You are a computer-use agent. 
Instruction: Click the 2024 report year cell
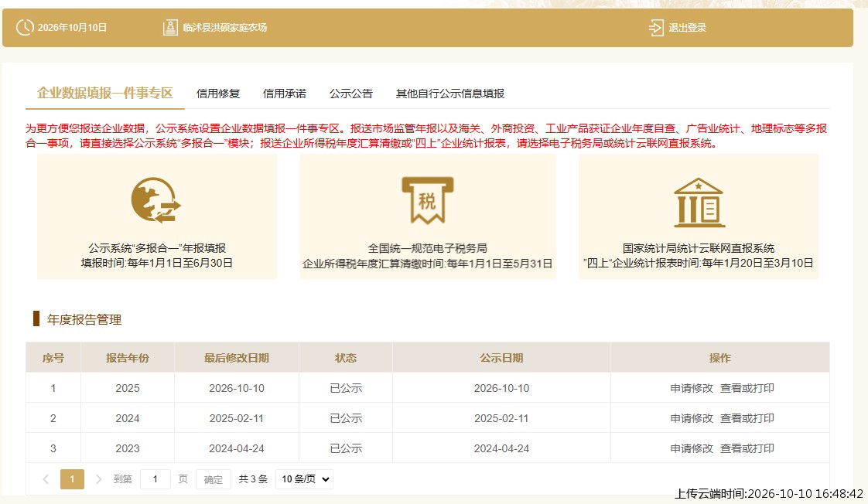[128, 418]
